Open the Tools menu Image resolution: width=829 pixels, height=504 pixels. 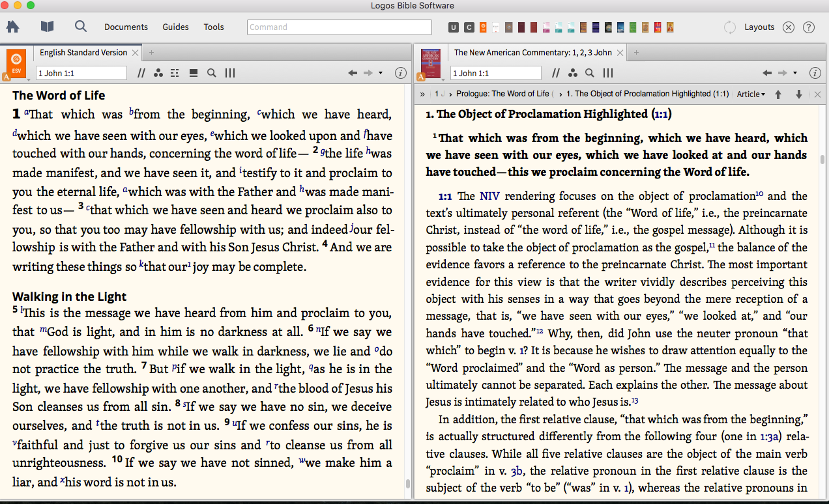click(214, 27)
